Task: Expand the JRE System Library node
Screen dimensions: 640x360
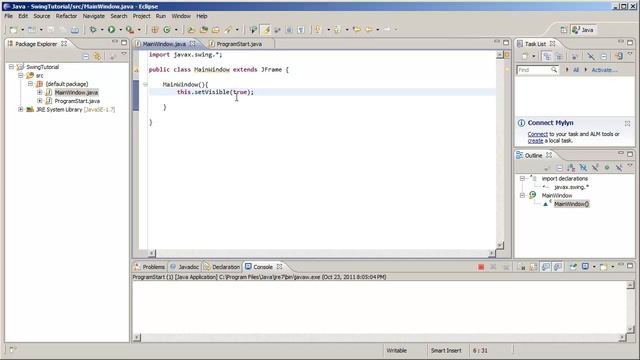Action: click(x=21, y=109)
